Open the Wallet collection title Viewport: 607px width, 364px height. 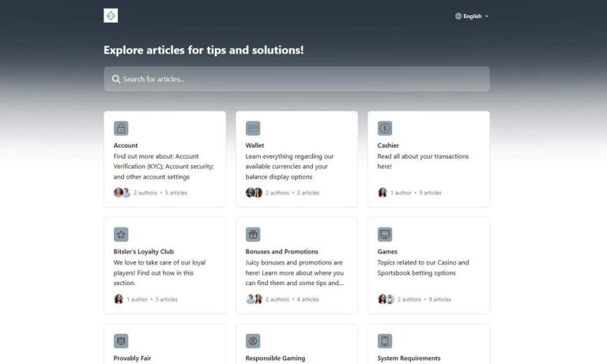pyautogui.click(x=254, y=145)
